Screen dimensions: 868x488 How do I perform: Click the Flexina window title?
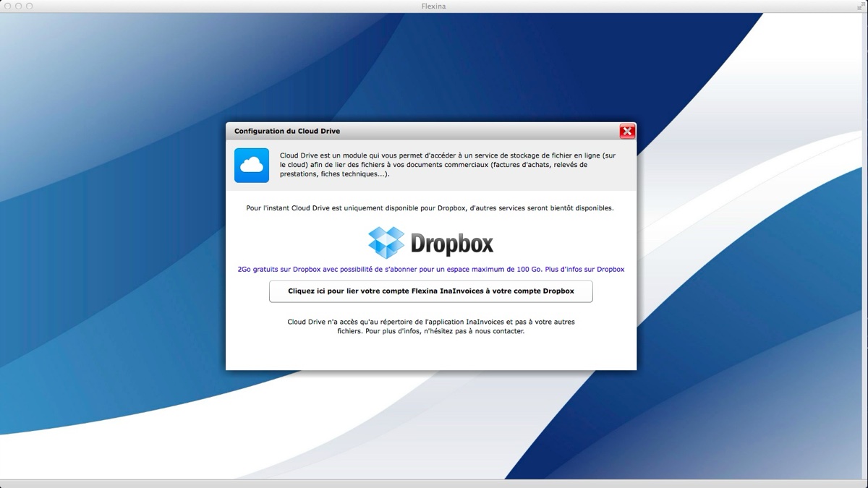click(x=434, y=6)
